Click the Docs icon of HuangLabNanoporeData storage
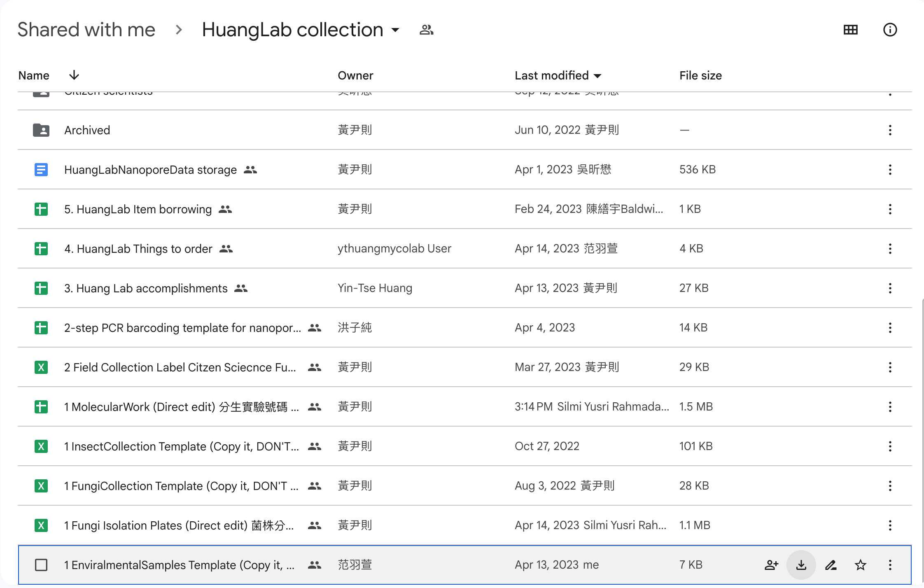 [x=41, y=170]
